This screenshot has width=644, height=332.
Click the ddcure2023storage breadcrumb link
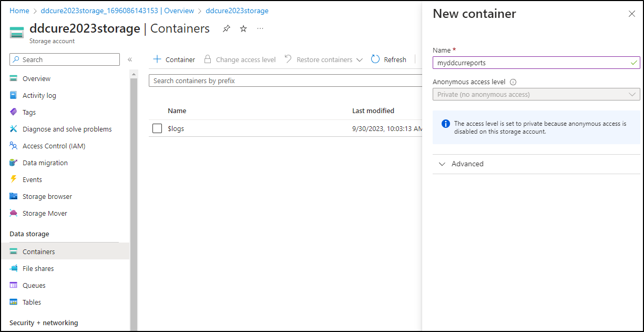coord(237,11)
